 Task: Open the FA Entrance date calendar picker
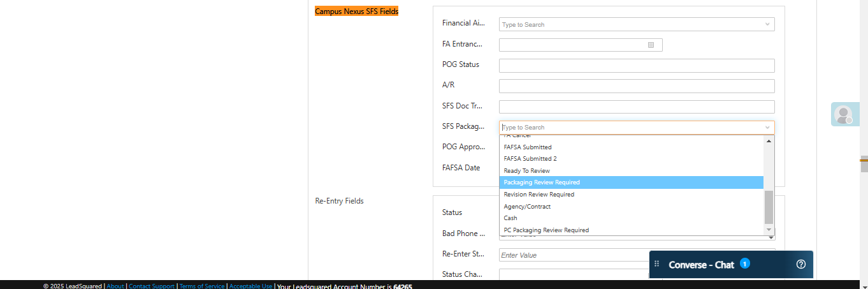[x=651, y=45]
